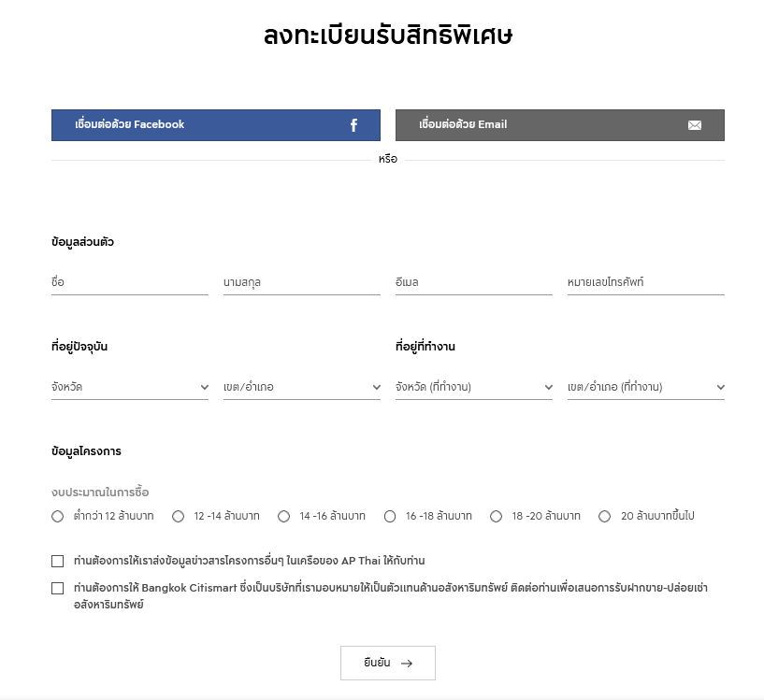Open the จังหวัด current address dropdown
This screenshot has height=700, width=764.
[130, 387]
